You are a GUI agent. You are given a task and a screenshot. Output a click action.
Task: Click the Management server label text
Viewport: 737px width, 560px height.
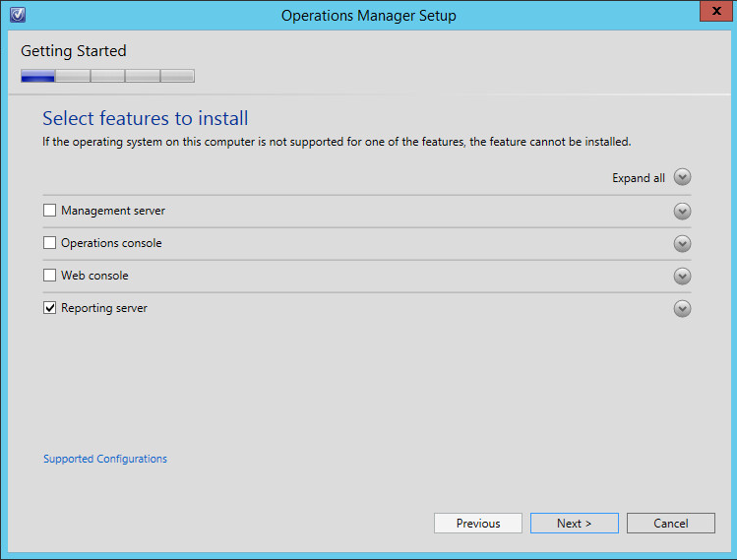113,211
